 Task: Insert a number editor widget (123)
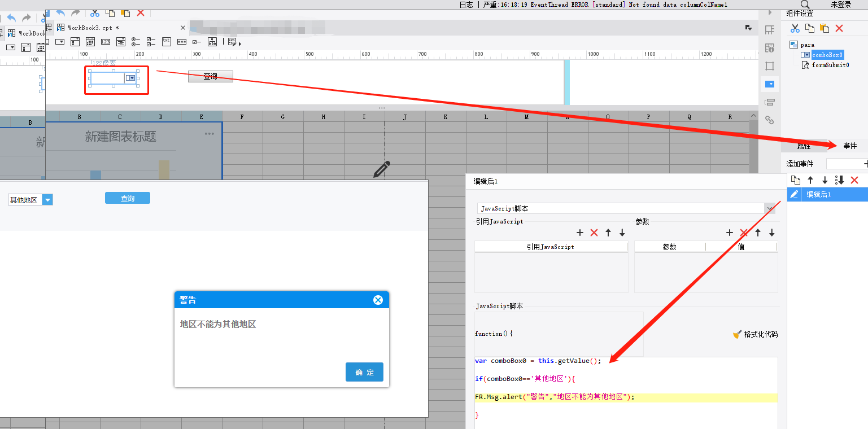click(x=106, y=42)
